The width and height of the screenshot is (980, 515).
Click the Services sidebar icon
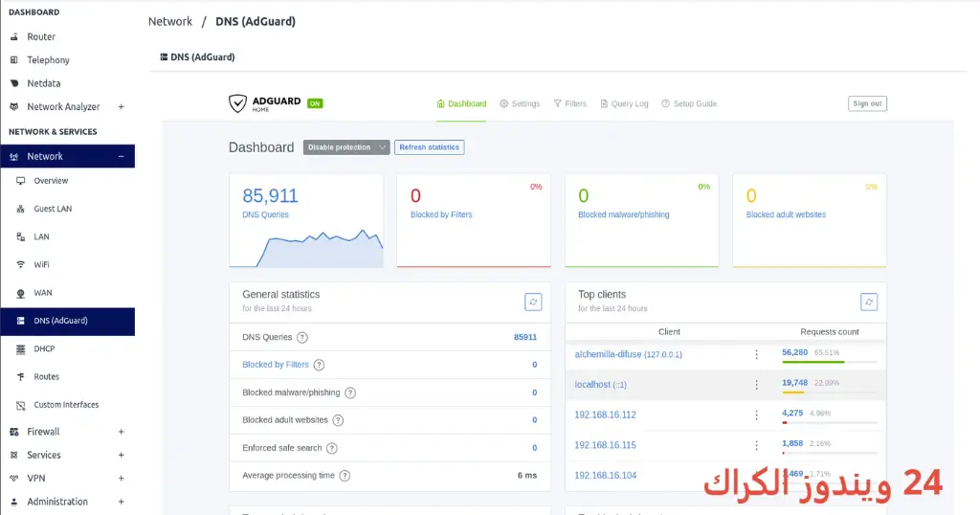pyautogui.click(x=13, y=455)
